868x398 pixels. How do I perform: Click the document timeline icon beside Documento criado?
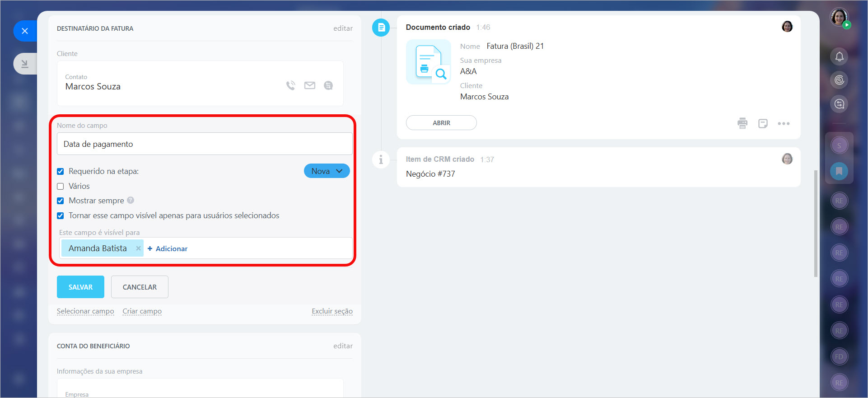(x=381, y=28)
